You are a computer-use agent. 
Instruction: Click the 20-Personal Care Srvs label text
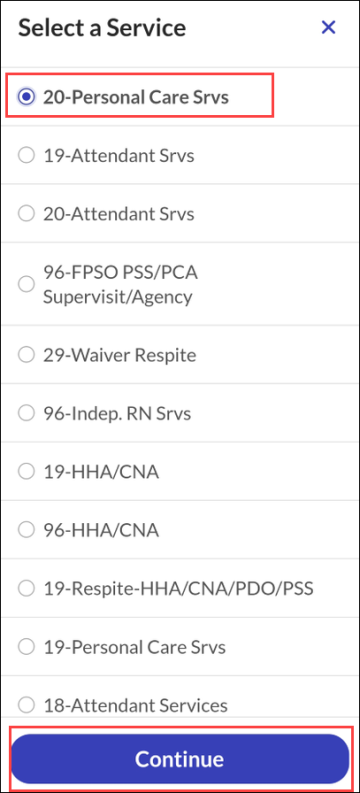(136, 97)
